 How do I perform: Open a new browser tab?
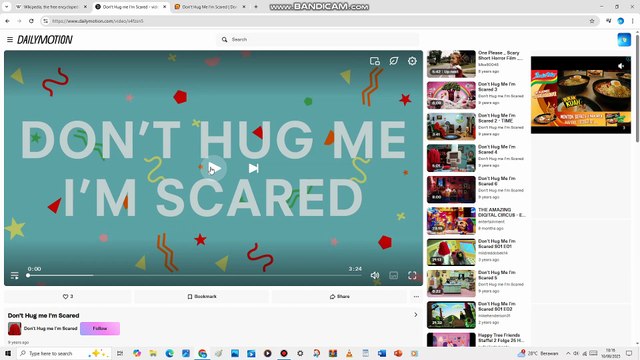[x=256, y=7]
